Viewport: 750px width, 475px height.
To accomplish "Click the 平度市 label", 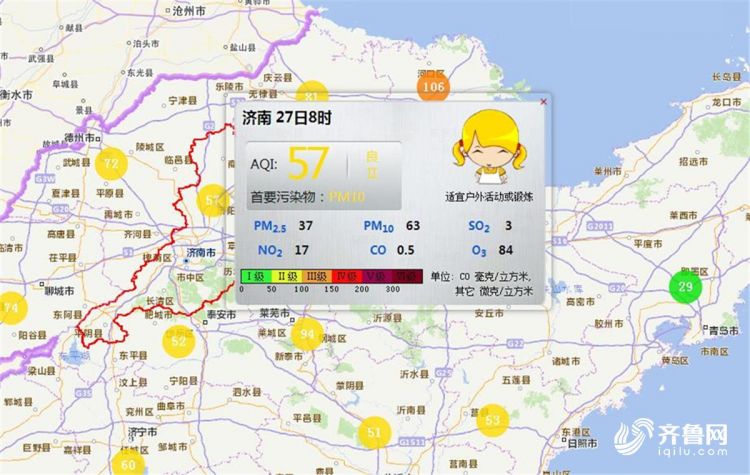I will pyautogui.click(x=648, y=243).
